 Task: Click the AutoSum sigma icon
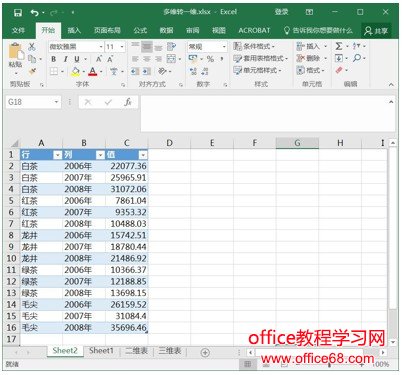(339, 46)
